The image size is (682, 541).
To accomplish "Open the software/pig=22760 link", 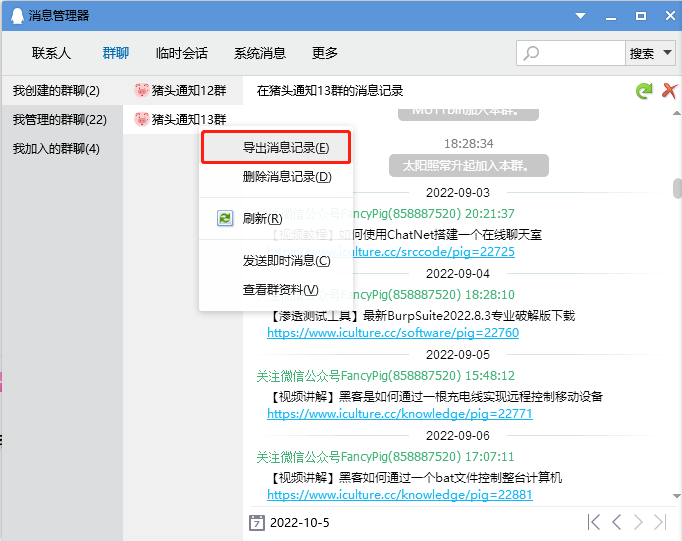I will (393, 333).
